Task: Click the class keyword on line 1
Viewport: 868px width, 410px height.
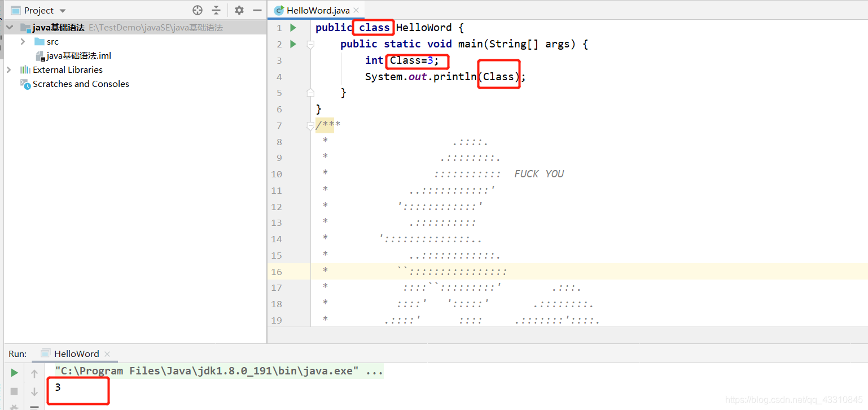Action: click(374, 28)
